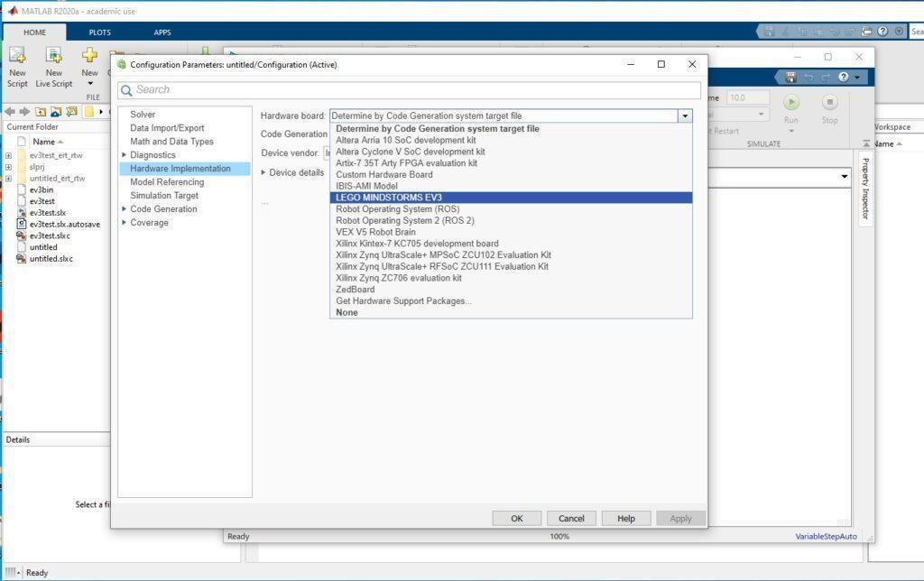Click the yellow plus New icon
924x581 pixels.
[x=89, y=55]
